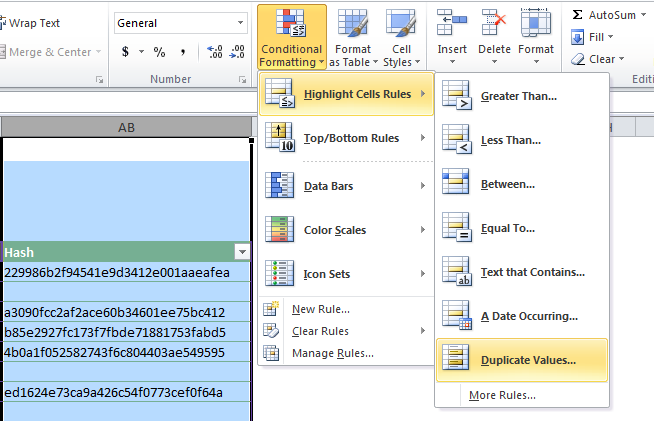Click the Conditional Formatting ribbon button
Image resolution: width=654 pixels, height=421 pixels.
click(x=291, y=37)
